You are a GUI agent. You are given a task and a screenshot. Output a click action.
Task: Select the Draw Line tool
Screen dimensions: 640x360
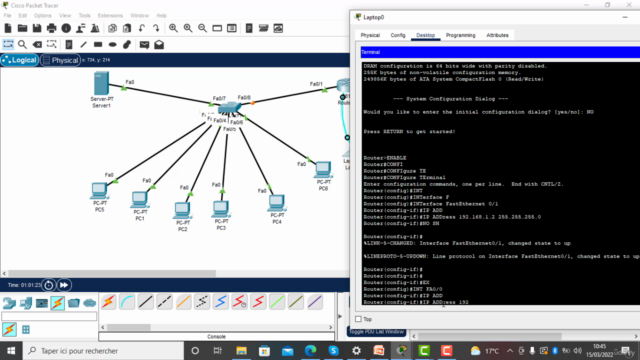[83, 44]
